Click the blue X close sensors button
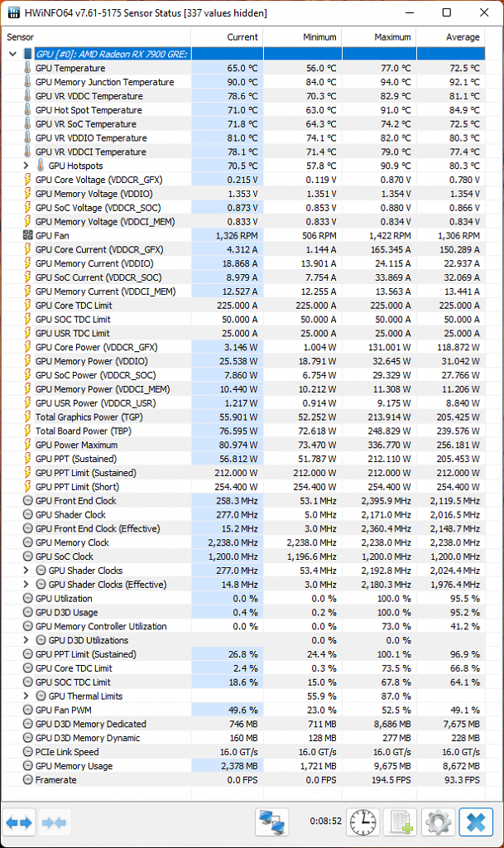This screenshot has width=504, height=848. point(476,822)
